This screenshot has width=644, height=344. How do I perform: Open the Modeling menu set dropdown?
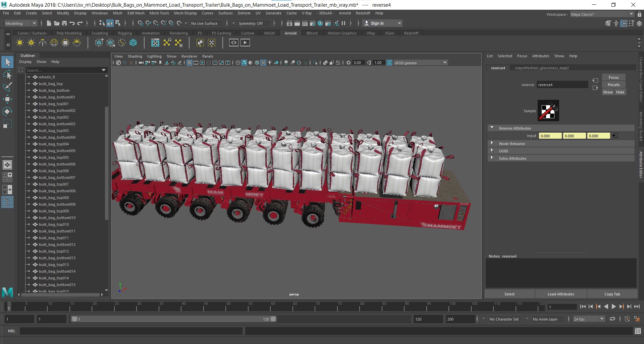(x=21, y=23)
